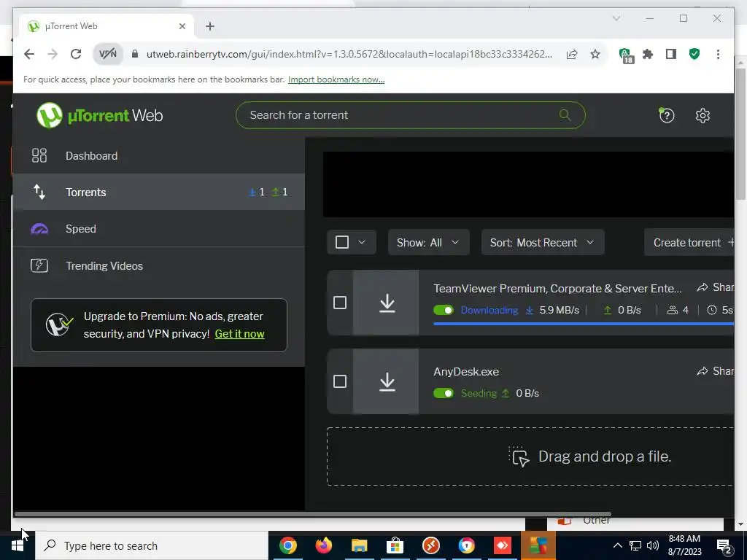Screen dimensions: 747x560
Task: Click Import bookmarks now link
Action: [x=336, y=79]
